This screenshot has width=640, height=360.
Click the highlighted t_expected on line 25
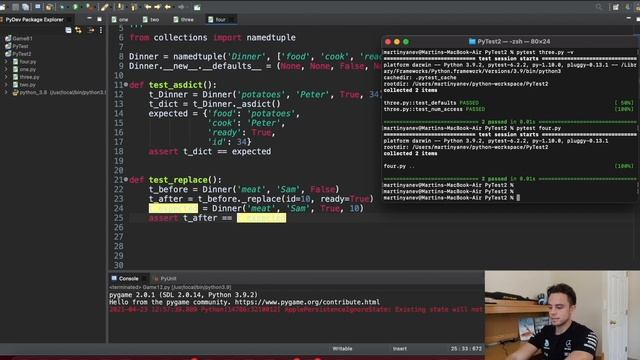click(x=261, y=218)
